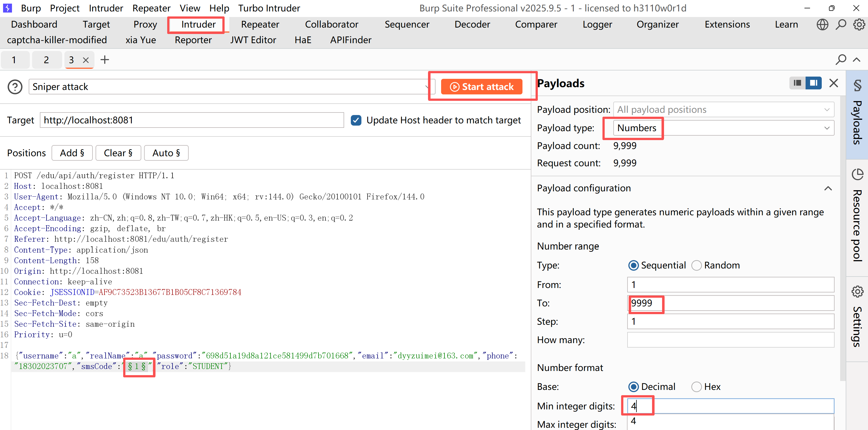Switch to the Repeater tab
The image size is (868, 430).
pyautogui.click(x=260, y=25)
